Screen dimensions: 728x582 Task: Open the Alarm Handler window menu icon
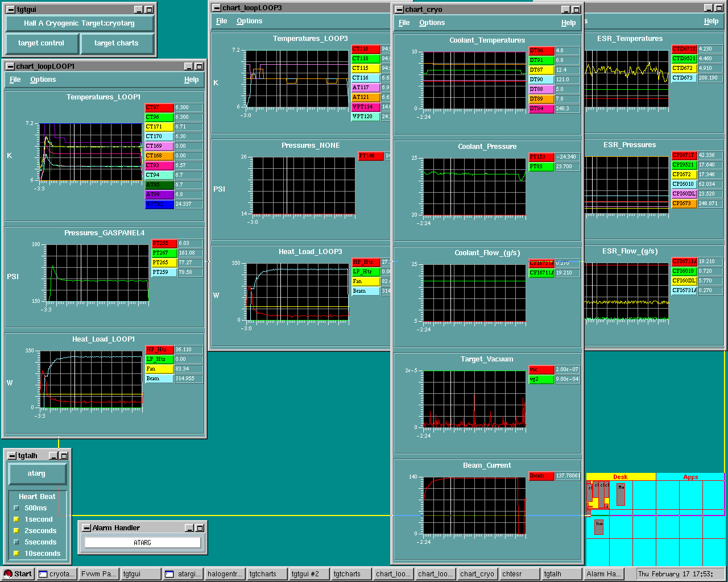tap(86, 528)
